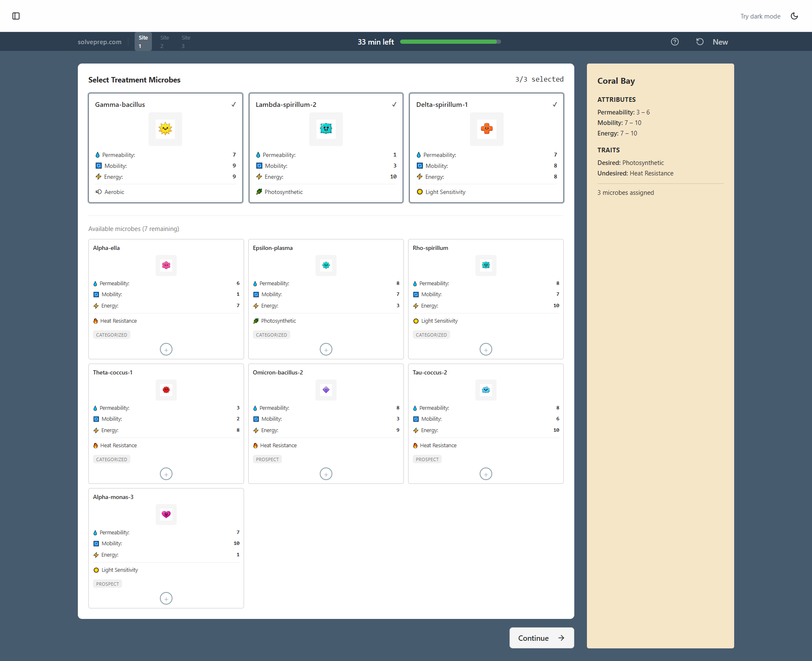Deselect Gamma-bacillus using its checkmark
Image resolution: width=812 pixels, height=661 pixels.
click(234, 104)
